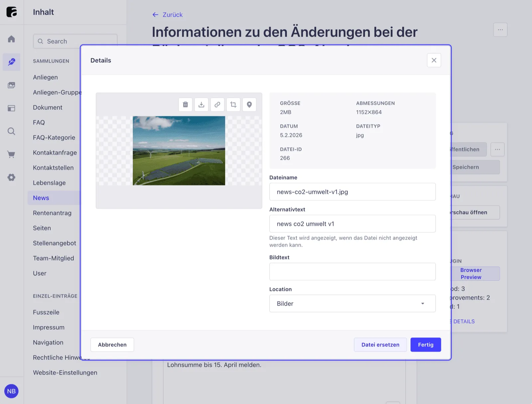Open the Stellenangebot collection
This screenshot has height=404, width=532.
pos(55,243)
